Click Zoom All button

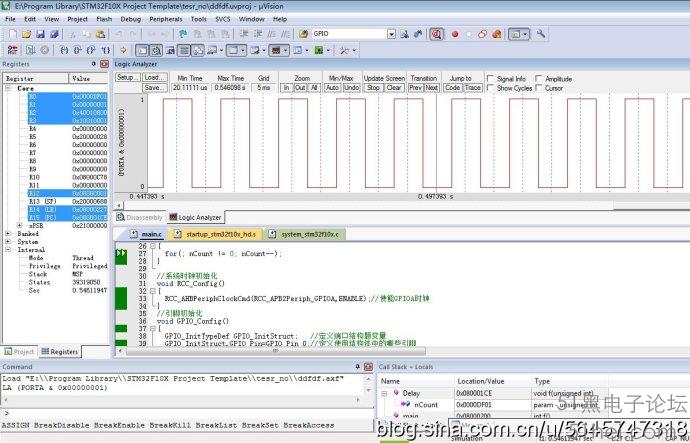click(x=314, y=88)
